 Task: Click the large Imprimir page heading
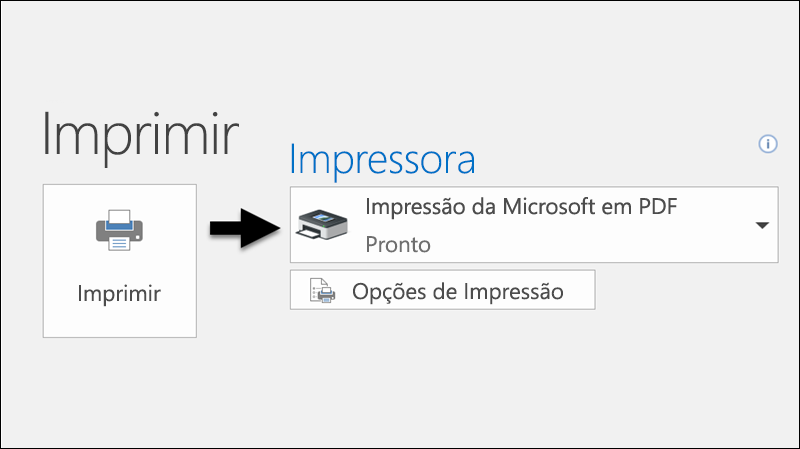(x=141, y=135)
